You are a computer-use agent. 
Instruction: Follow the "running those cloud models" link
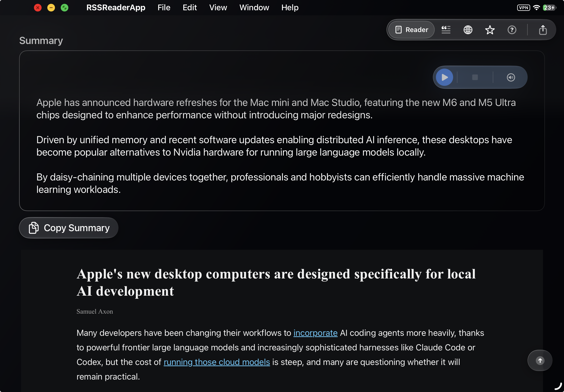click(x=217, y=362)
